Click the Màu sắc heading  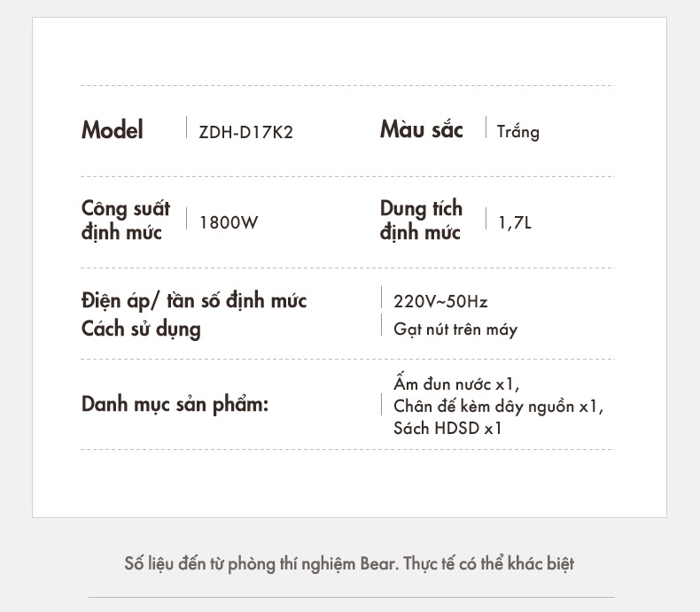[421, 128]
